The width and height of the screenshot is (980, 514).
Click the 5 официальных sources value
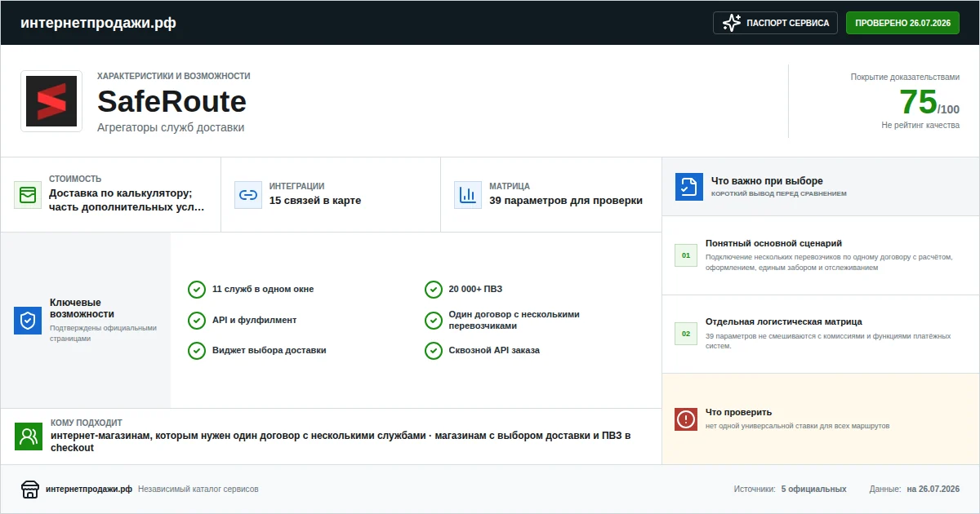tap(813, 490)
